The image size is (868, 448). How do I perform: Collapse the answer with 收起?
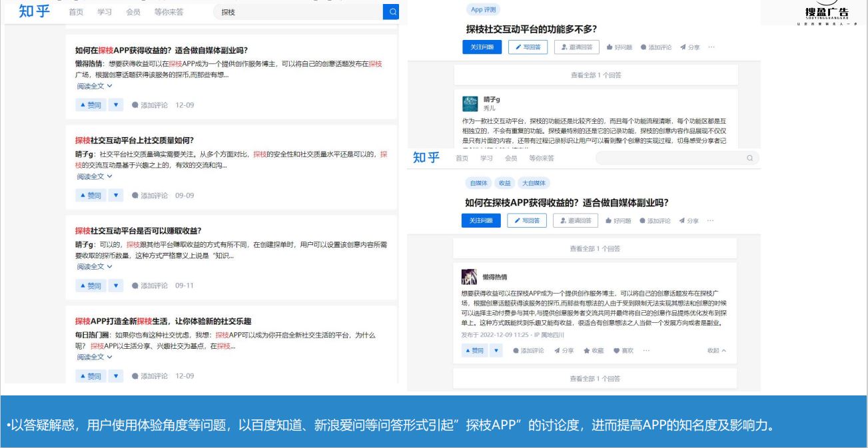[716, 351]
